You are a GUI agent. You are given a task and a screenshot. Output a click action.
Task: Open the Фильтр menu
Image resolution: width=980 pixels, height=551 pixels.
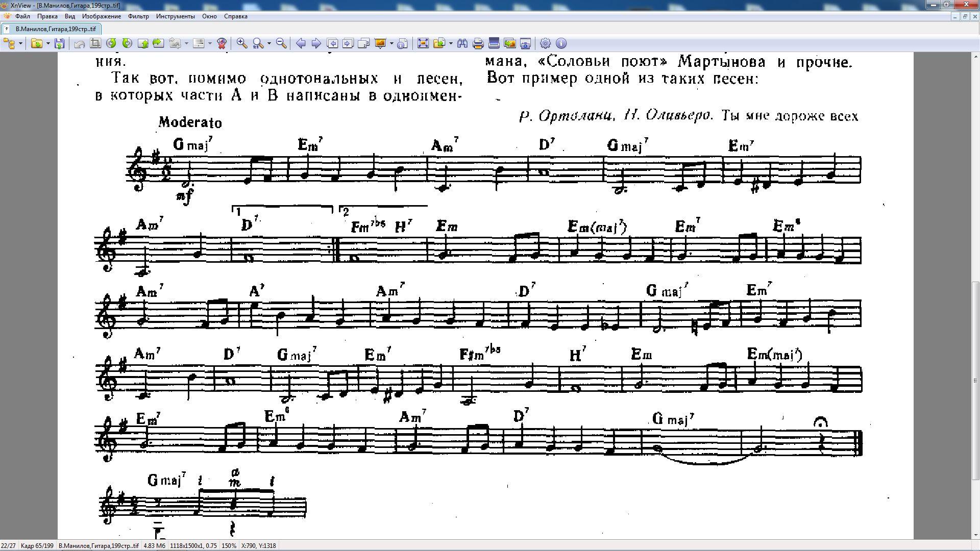click(x=138, y=16)
